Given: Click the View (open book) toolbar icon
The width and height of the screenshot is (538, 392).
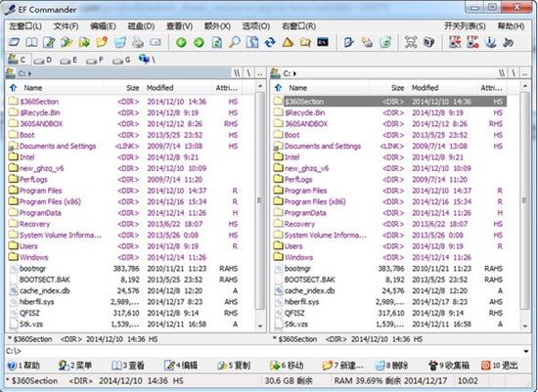Looking at the screenshot, I should coord(31,42).
